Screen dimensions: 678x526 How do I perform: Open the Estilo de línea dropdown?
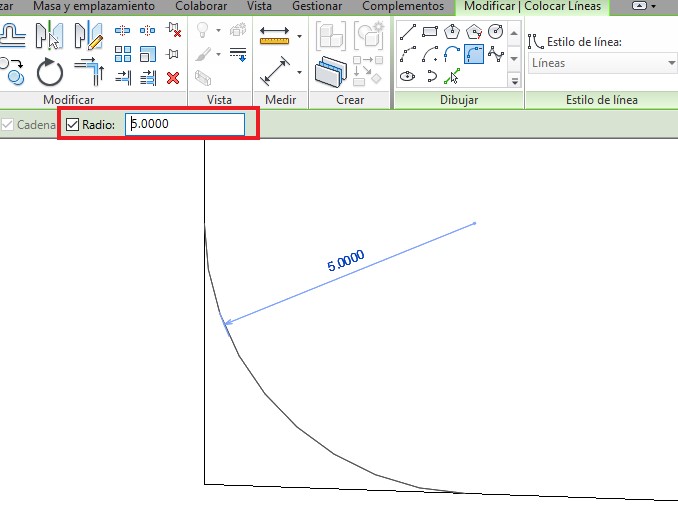(x=602, y=63)
